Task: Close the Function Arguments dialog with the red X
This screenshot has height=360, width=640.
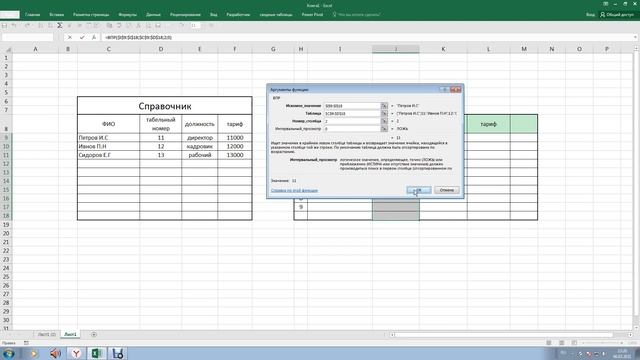Action: [456, 89]
